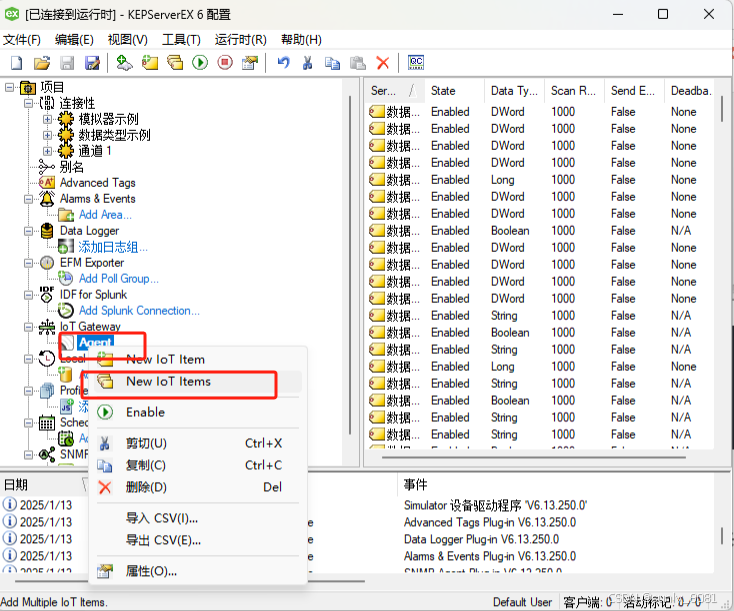Choose 复制(C) in the context menu
This screenshot has width=734, height=611.
pos(198,465)
